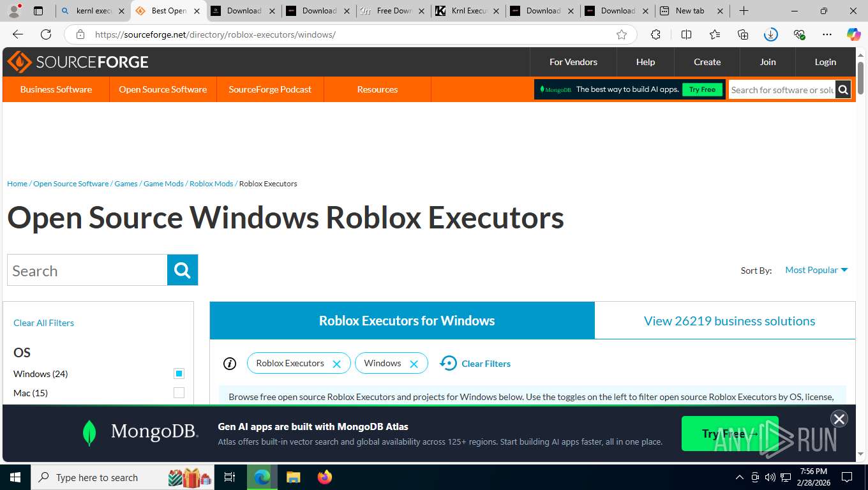Open the Favorites list
The image size is (868, 490).
click(x=714, y=34)
